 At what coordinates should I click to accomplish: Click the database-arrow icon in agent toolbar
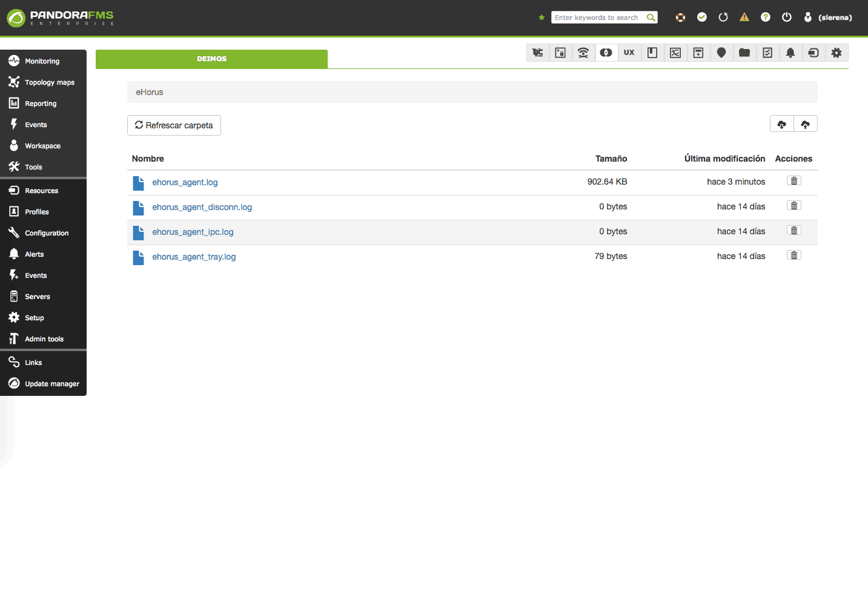tap(813, 53)
